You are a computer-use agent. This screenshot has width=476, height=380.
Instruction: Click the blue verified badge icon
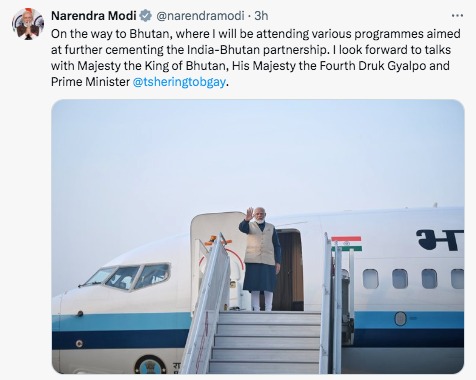pos(145,16)
